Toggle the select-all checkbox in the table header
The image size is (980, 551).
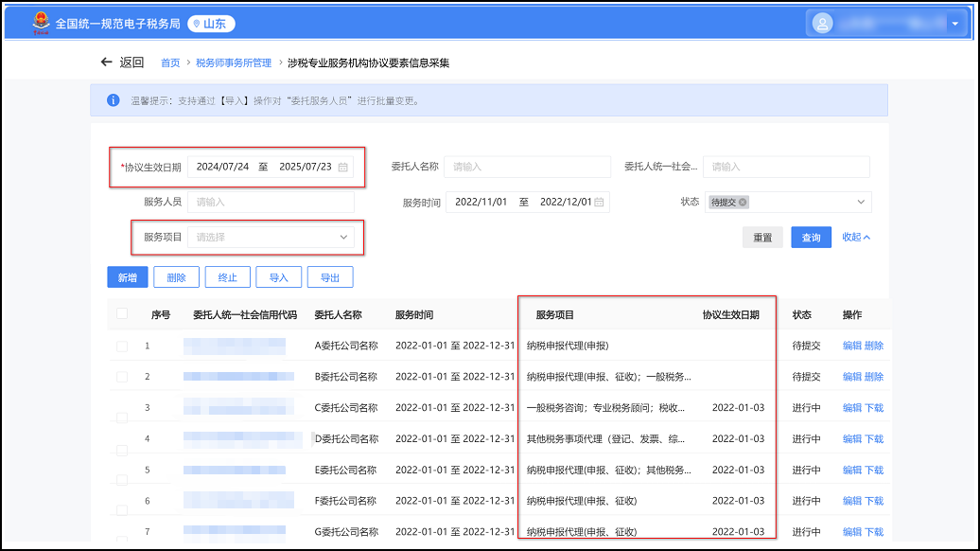click(121, 313)
